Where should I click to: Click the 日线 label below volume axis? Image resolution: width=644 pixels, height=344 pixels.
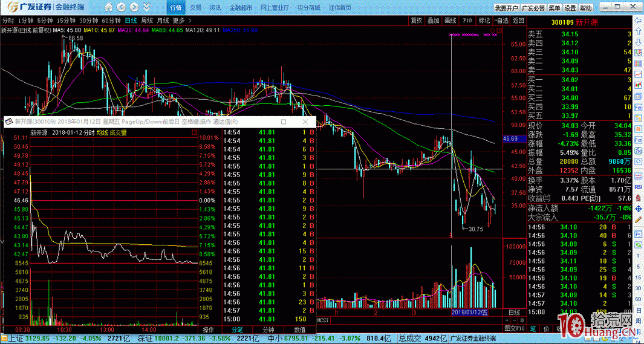point(514,312)
